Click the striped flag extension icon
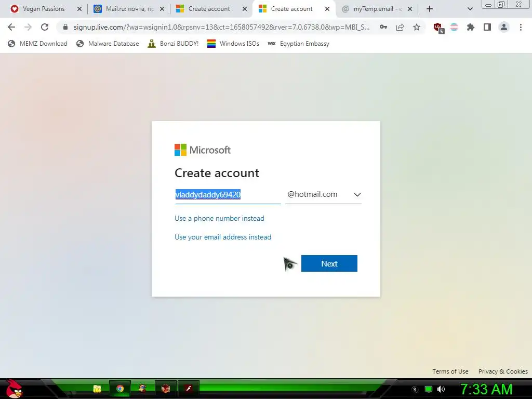The width and height of the screenshot is (532, 399). 454,27
